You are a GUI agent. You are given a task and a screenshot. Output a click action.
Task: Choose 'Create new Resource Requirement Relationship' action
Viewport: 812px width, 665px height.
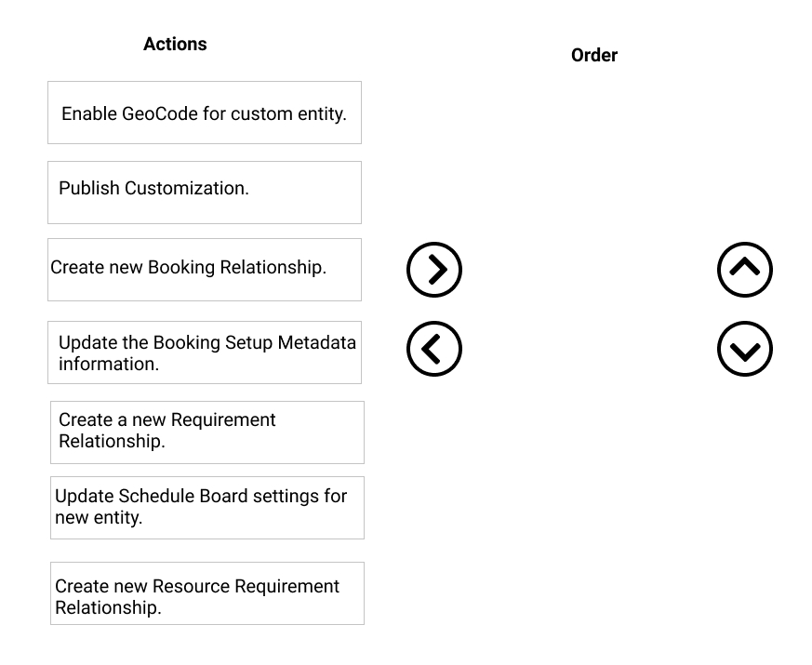(x=207, y=593)
